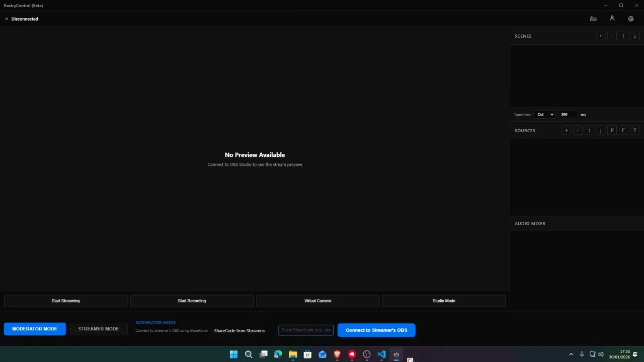Add a new scene with the plus button
Image resolution: width=644 pixels, height=362 pixels.
pos(600,36)
